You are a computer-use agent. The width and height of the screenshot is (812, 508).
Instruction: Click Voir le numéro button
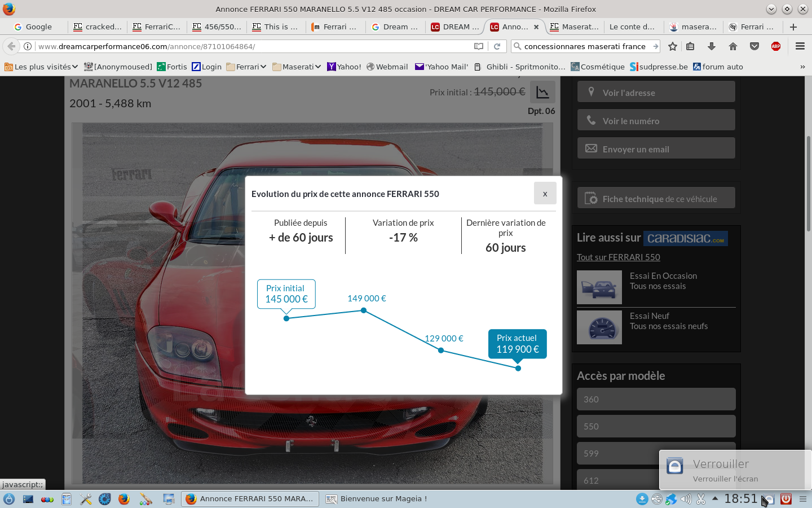point(656,120)
